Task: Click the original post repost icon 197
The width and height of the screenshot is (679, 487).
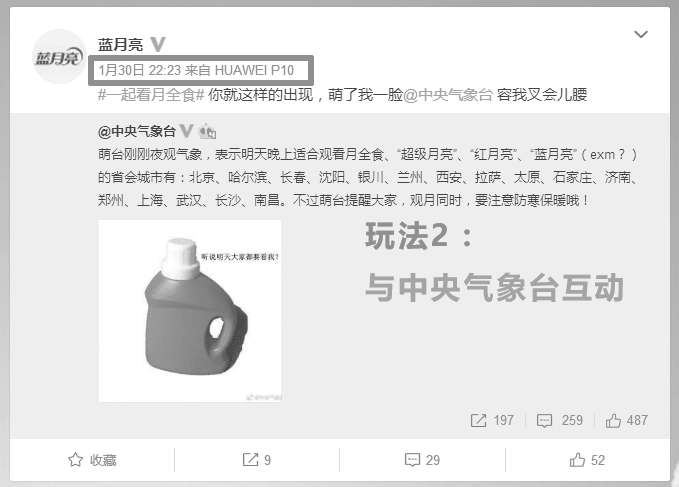Action: coord(492,420)
